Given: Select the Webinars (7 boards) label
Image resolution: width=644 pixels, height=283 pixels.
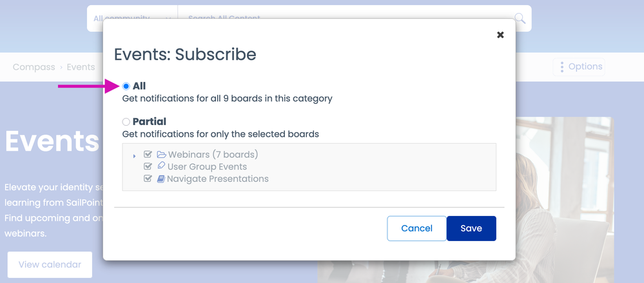Looking at the screenshot, I should click(x=213, y=155).
